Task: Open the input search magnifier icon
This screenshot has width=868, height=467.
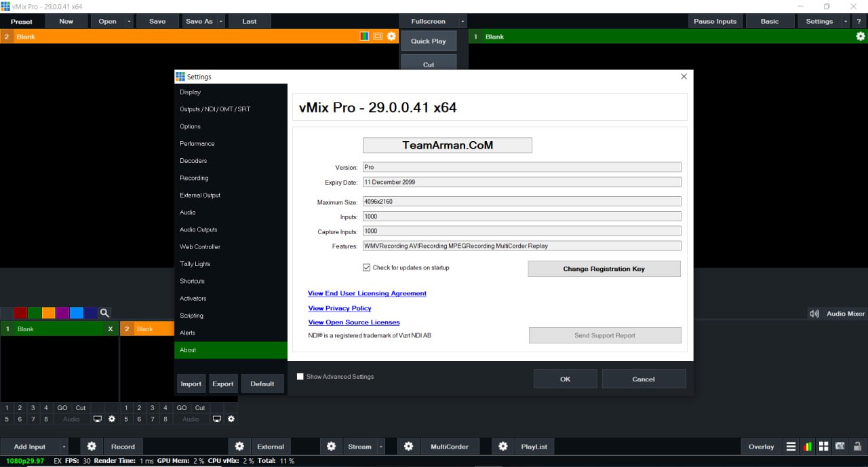Action: pos(104,313)
